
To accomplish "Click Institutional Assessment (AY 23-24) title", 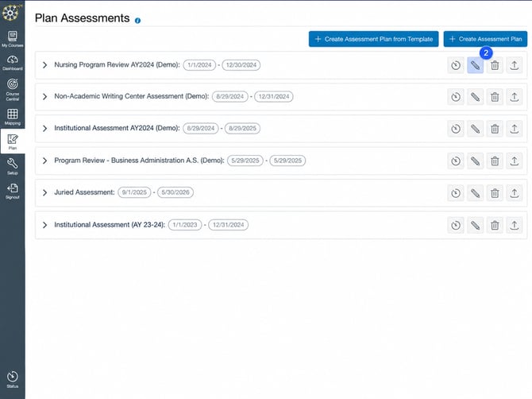I will point(110,225).
